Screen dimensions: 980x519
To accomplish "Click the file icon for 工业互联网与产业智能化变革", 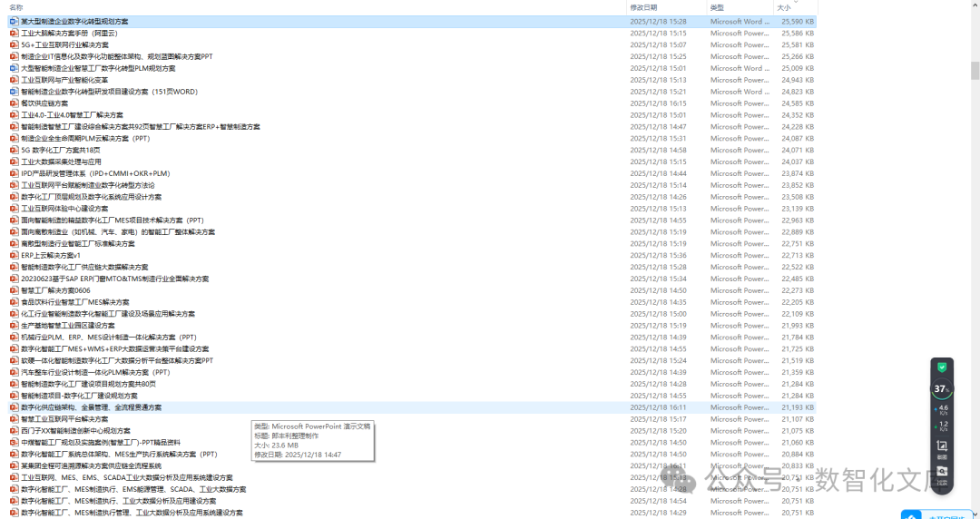I will (x=15, y=80).
